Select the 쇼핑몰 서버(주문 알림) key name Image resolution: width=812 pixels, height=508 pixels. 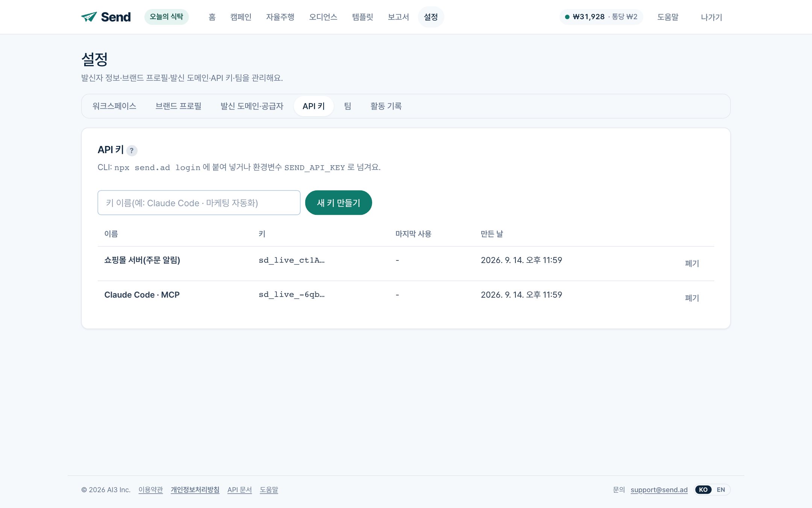tap(142, 260)
